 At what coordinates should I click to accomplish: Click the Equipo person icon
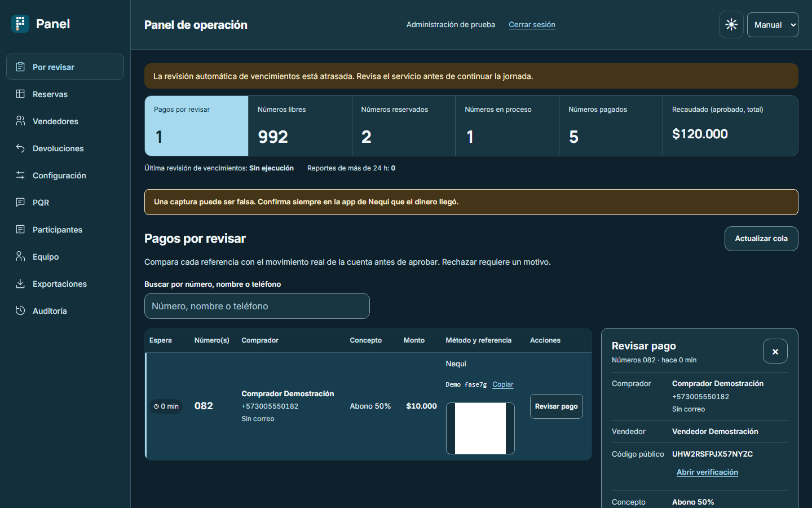click(20, 256)
